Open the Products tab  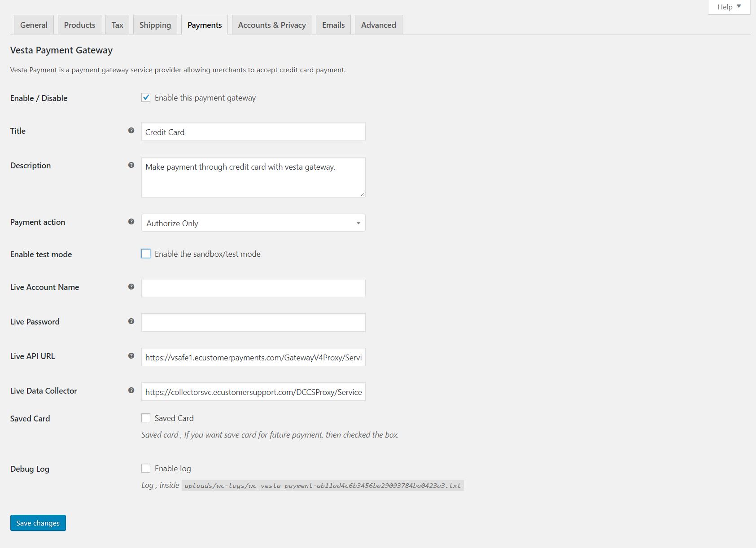pos(79,25)
